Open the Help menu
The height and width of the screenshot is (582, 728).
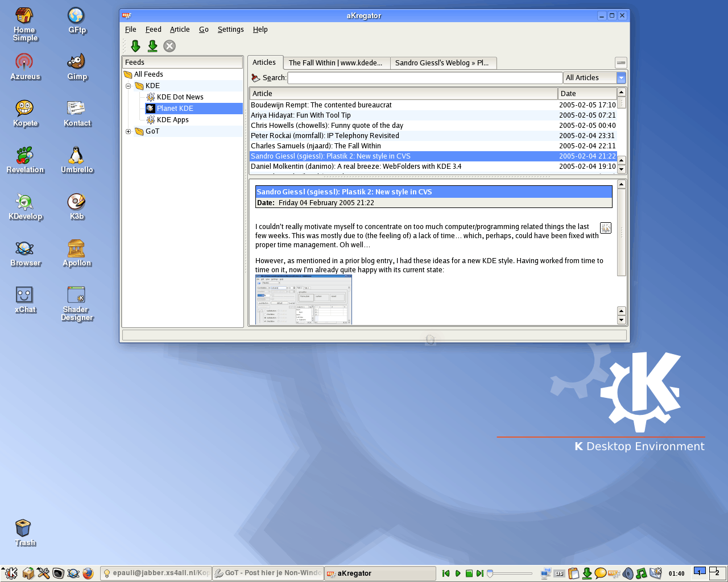[260, 30]
